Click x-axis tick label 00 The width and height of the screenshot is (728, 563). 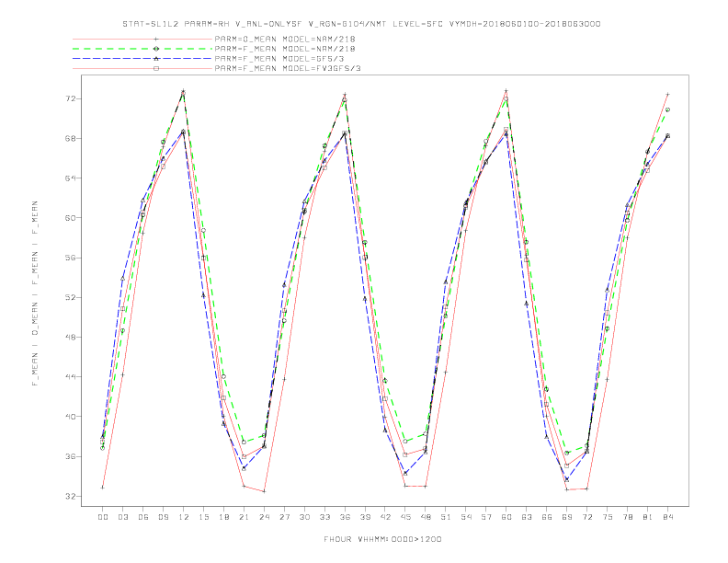(x=103, y=517)
